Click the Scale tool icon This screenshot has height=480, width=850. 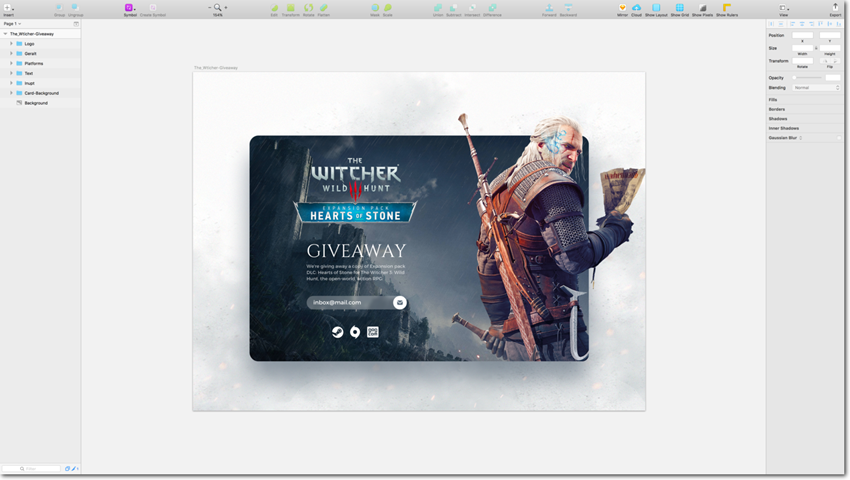(388, 8)
